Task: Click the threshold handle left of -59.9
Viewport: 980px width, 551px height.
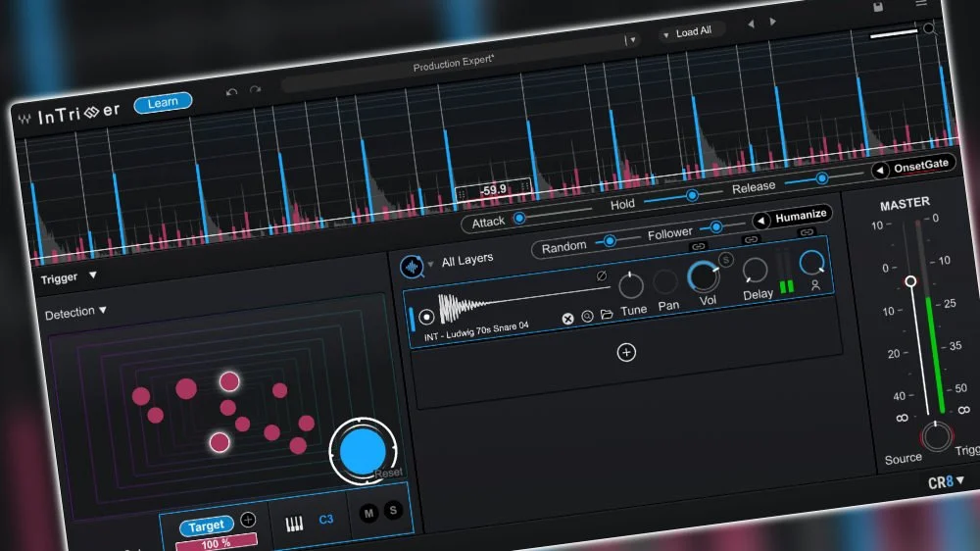Action: pos(462,194)
